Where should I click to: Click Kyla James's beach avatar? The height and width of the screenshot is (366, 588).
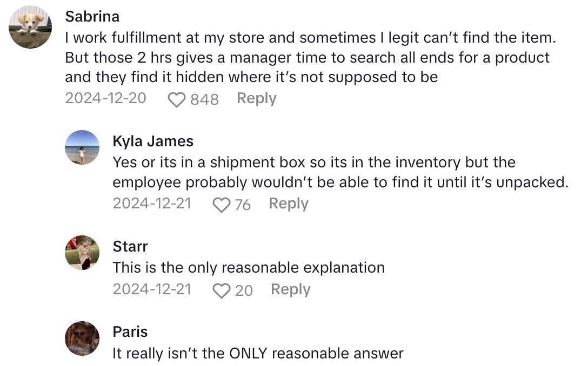tap(82, 147)
